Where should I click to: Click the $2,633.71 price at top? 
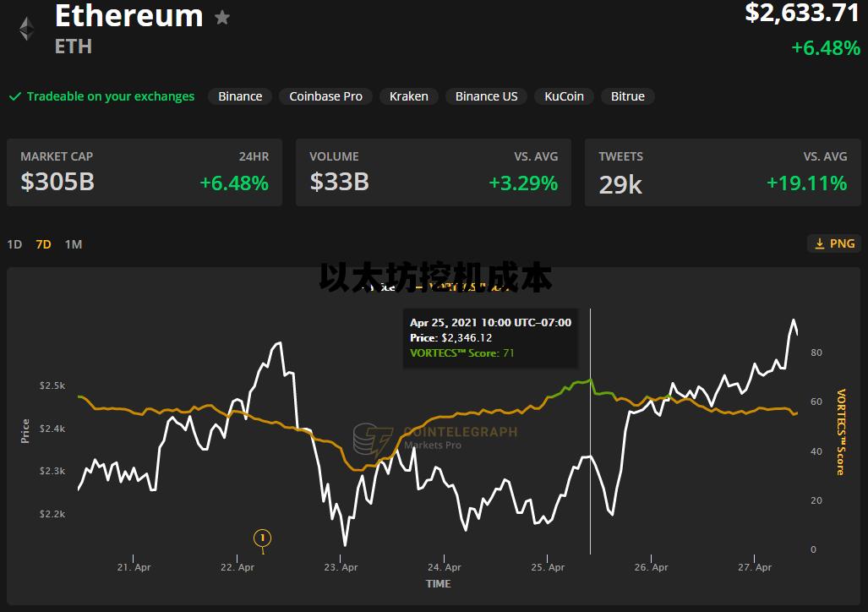pyautogui.click(x=802, y=13)
